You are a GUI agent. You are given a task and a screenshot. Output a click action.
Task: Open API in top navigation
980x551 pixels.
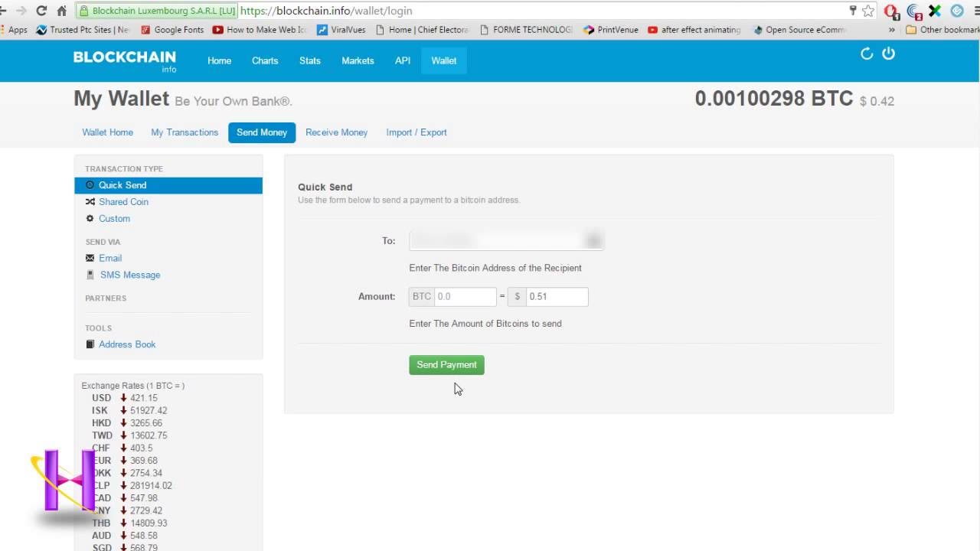pyautogui.click(x=403, y=60)
